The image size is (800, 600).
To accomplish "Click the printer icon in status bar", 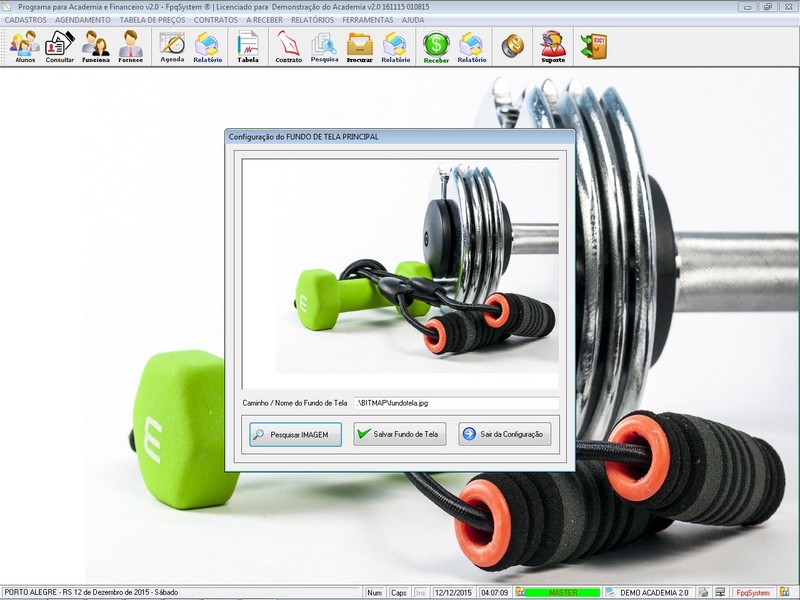I will (704, 592).
